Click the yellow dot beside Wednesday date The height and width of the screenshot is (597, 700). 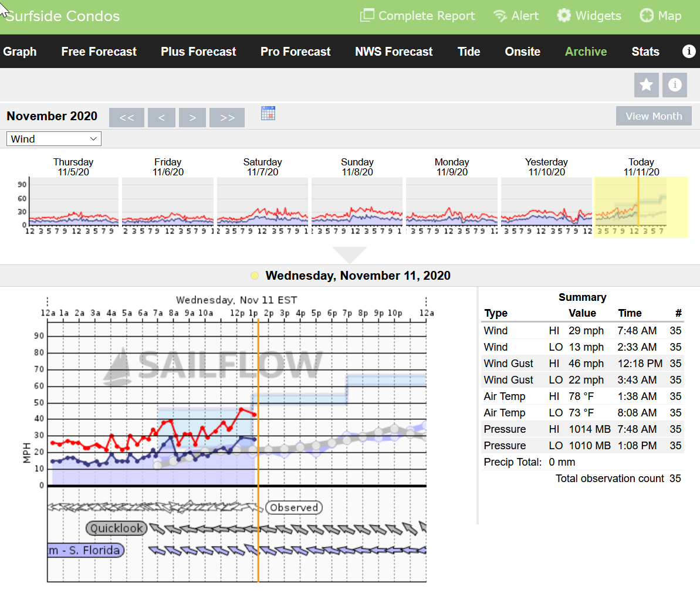(255, 276)
